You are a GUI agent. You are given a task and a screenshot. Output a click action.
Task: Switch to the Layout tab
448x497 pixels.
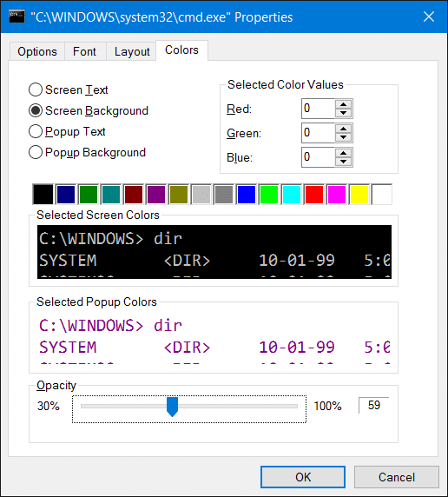coord(132,51)
